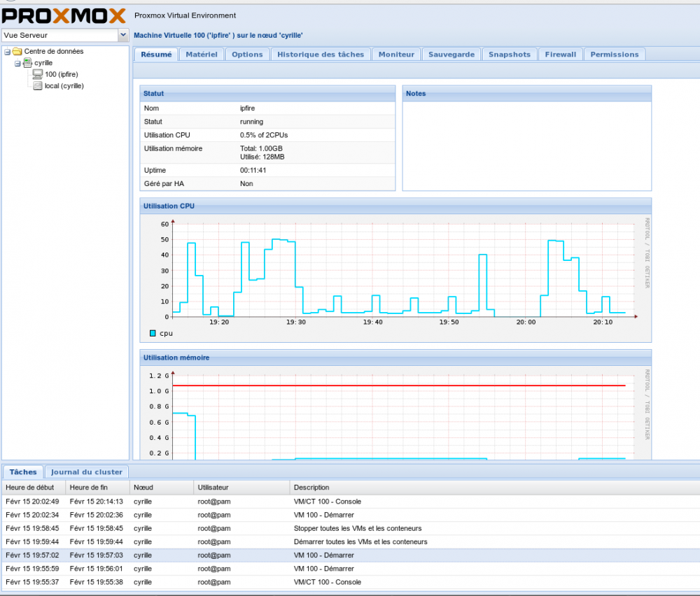
Task: Collapse the cyrille node expander
Action: click(17, 63)
